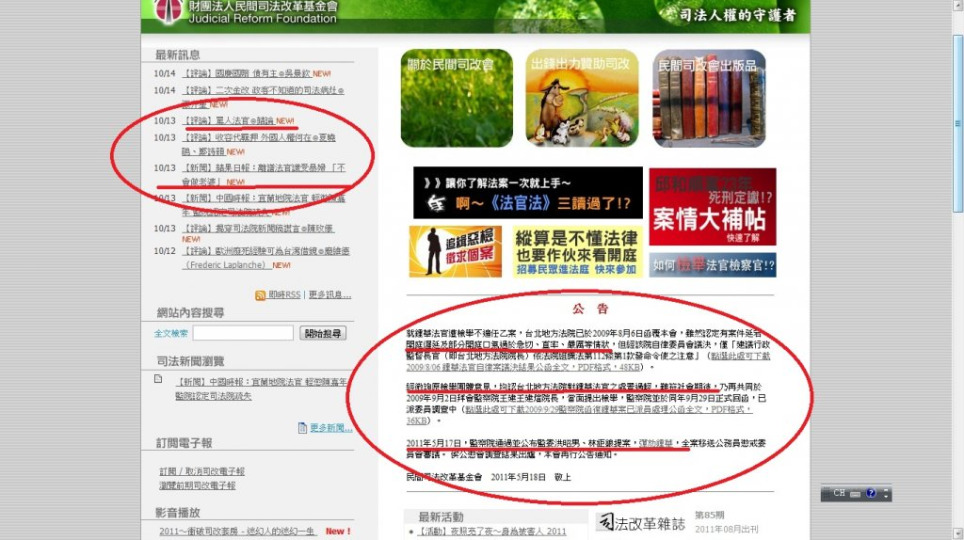The width and height of the screenshot is (964, 540).
Task: Open the 軍人法官 commentary link
Action: [230, 120]
